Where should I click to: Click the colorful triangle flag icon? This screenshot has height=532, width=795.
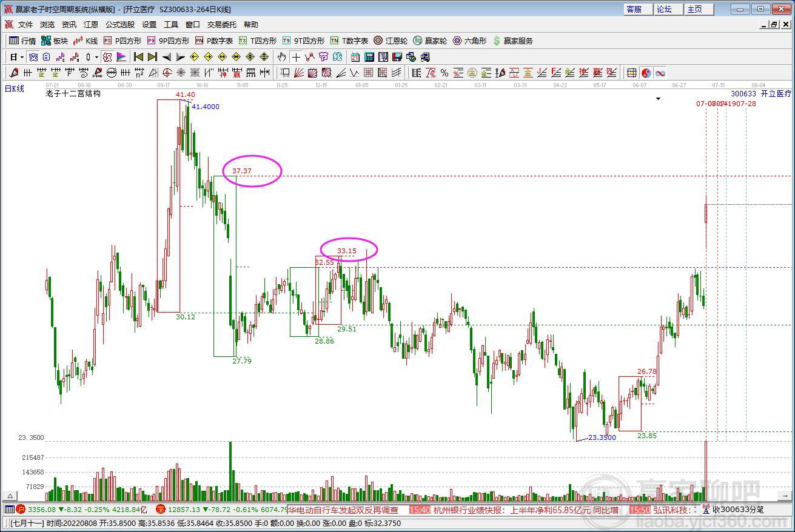coord(121,57)
